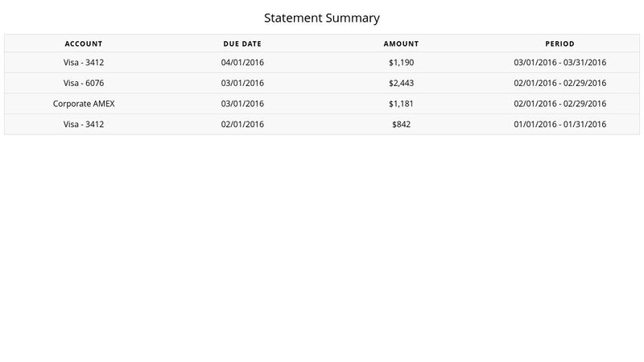Click Visa - 3412 account due 02/01/2016
The height and width of the screenshot is (362, 644).
(x=84, y=125)
